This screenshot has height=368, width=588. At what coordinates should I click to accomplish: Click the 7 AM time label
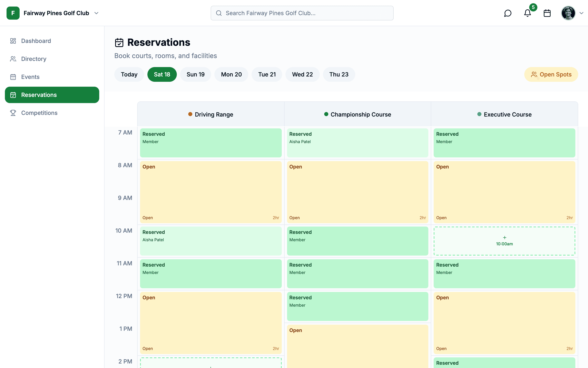point(125,133)
